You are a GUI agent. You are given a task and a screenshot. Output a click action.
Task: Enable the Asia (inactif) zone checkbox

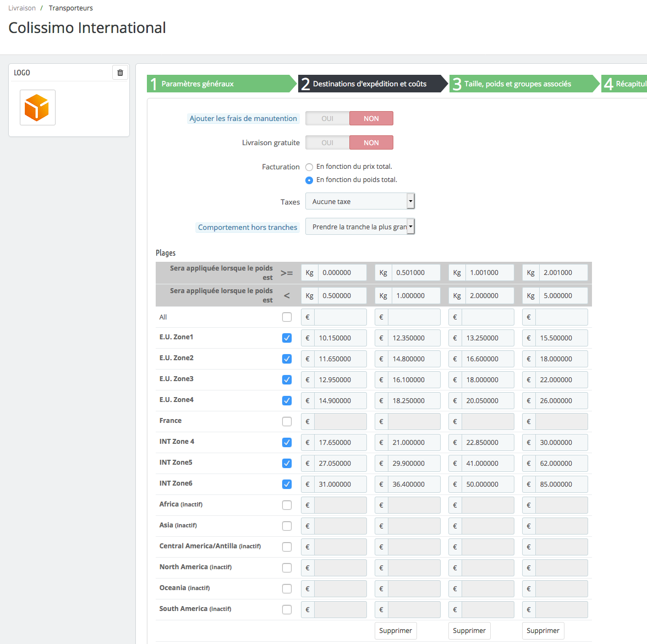point(287,526)
